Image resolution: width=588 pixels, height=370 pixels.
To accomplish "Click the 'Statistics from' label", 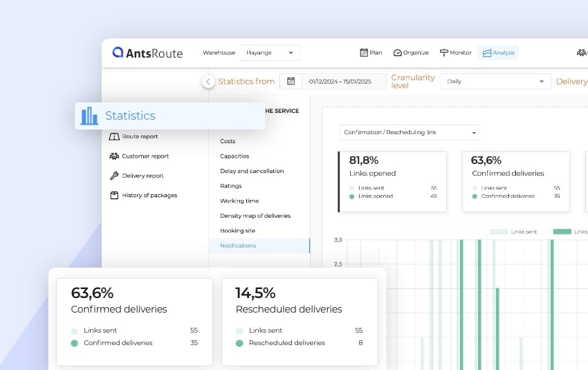I will tap(246, 82).
